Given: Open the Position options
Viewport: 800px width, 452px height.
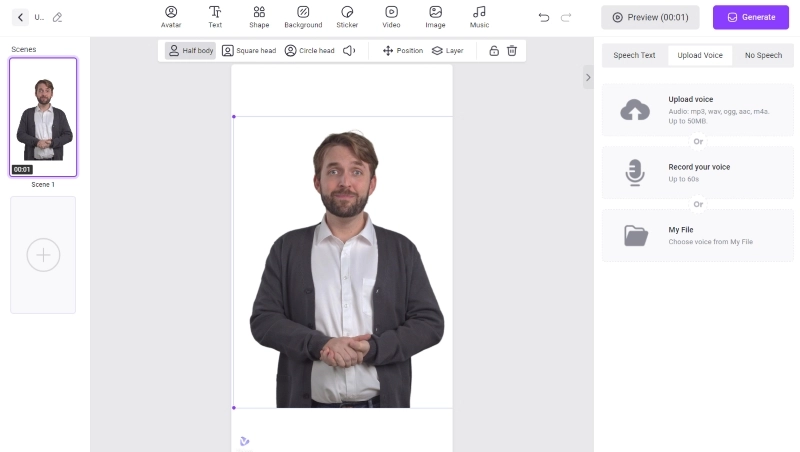Looking at the screenshot, I should (403, 50).
